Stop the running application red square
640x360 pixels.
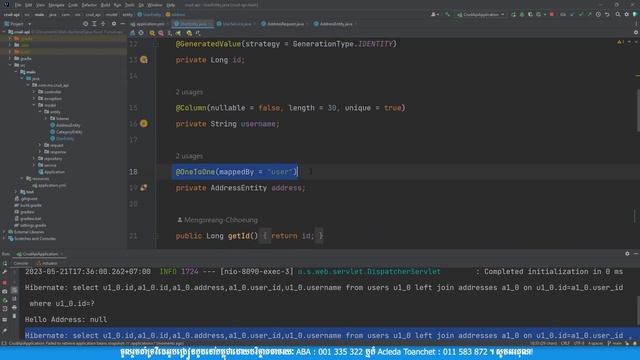tap(552, 14)
